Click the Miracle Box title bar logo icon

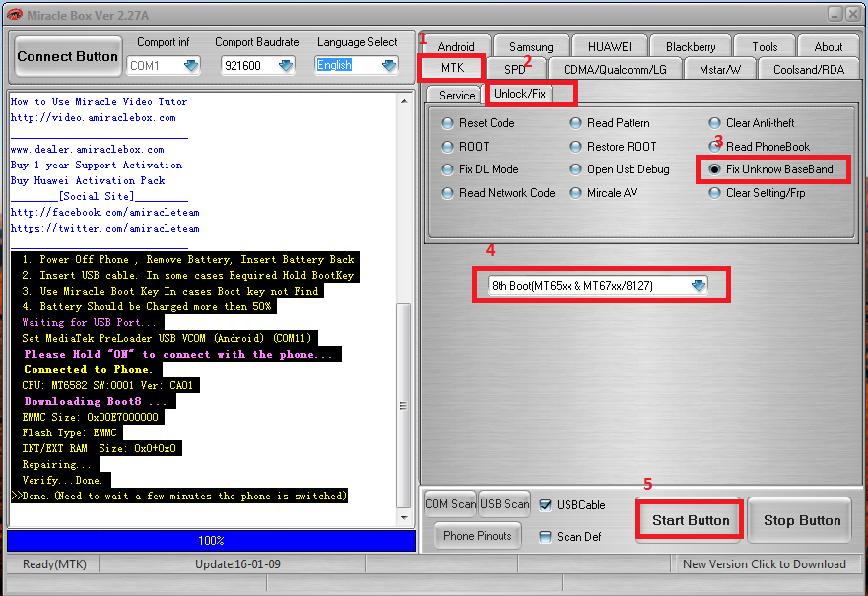pyautogui.click(x=15, y=15)
